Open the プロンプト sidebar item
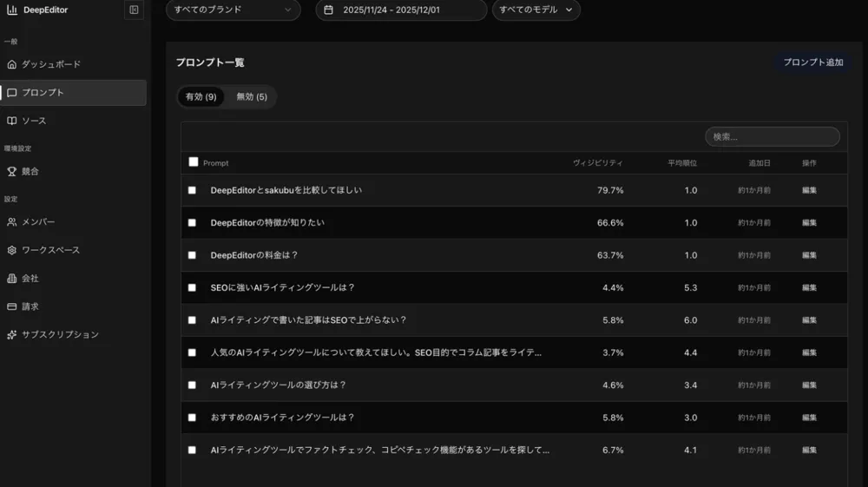 73,92
